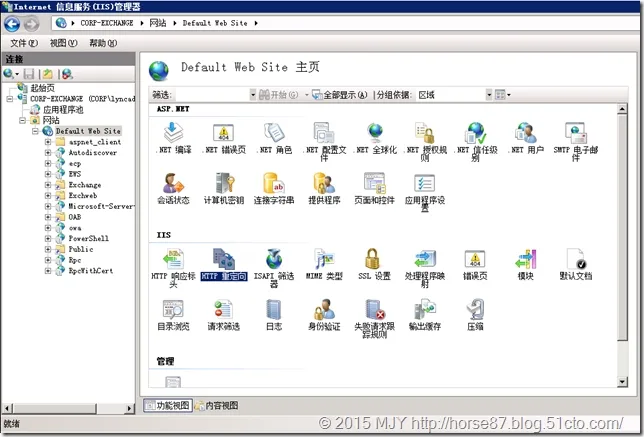Open the 失败请求跟踪规则 feature
644x437 pixels.
375,318
